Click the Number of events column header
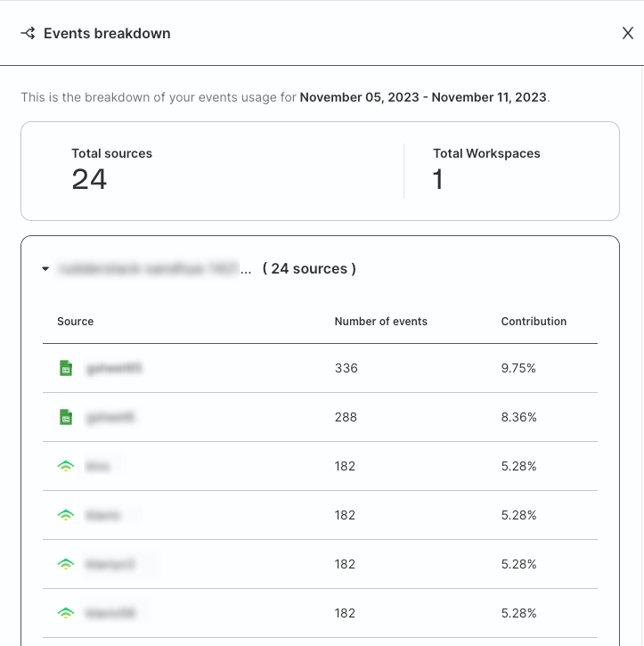This screenshot has height=646, width=644. tap(381, 322)
